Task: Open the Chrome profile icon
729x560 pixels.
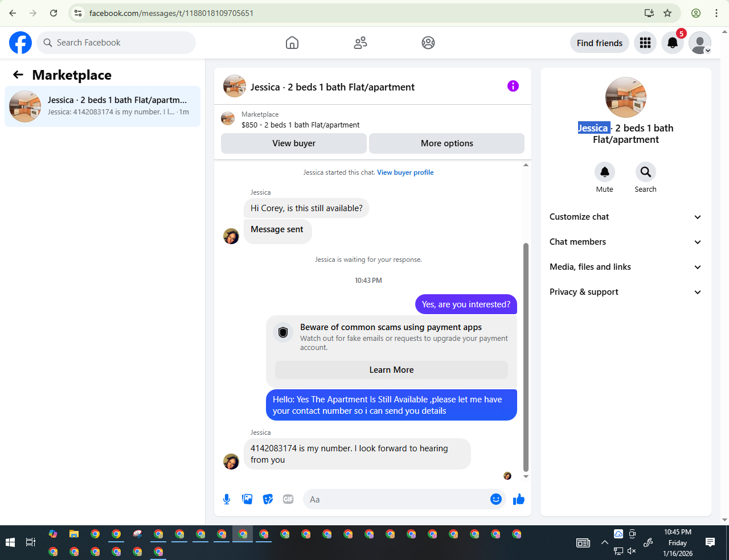Action: (x=696, y=13)
